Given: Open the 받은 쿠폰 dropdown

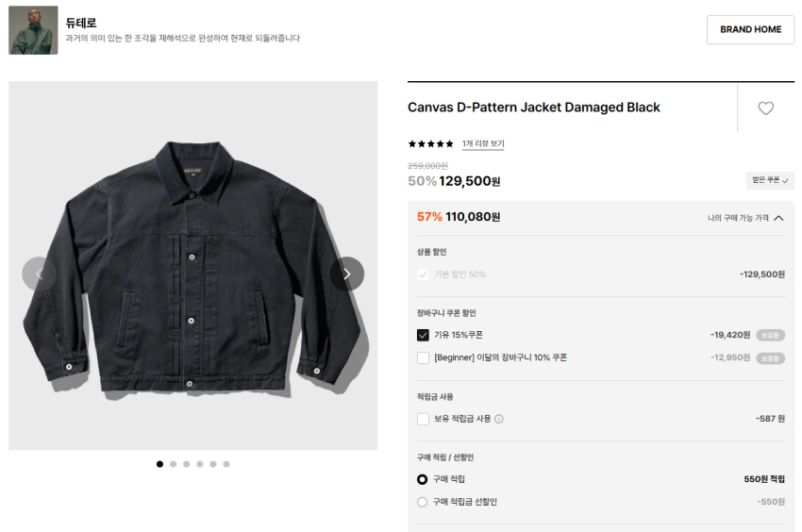Looking at the screenshot, I should pos(769,180).
